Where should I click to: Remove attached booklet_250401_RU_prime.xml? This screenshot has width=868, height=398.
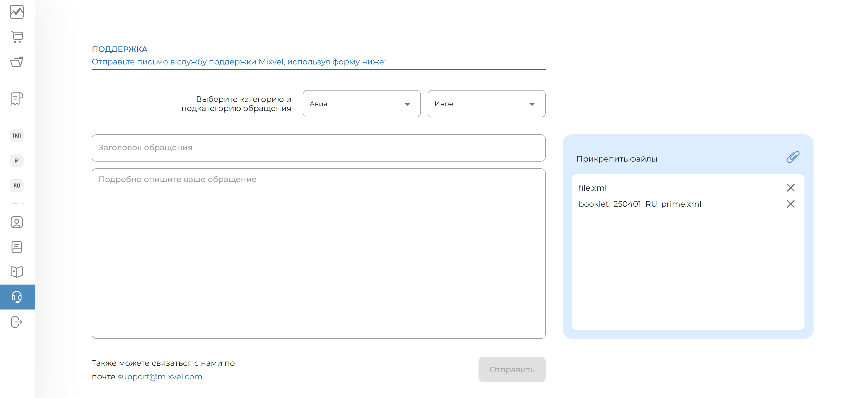[x=791, y=204]
